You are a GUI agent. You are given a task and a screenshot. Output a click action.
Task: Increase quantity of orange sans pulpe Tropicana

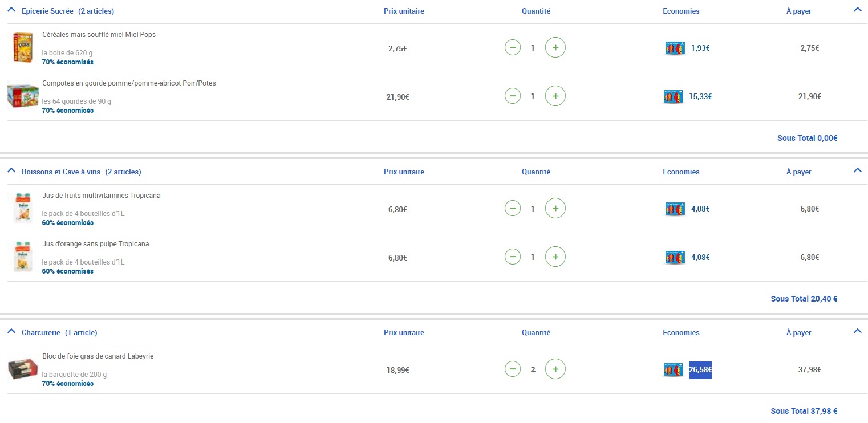[x=555, y=257]
